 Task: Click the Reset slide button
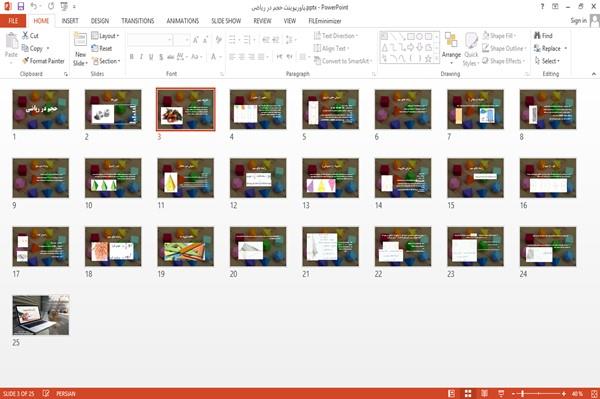pos(102,48)
